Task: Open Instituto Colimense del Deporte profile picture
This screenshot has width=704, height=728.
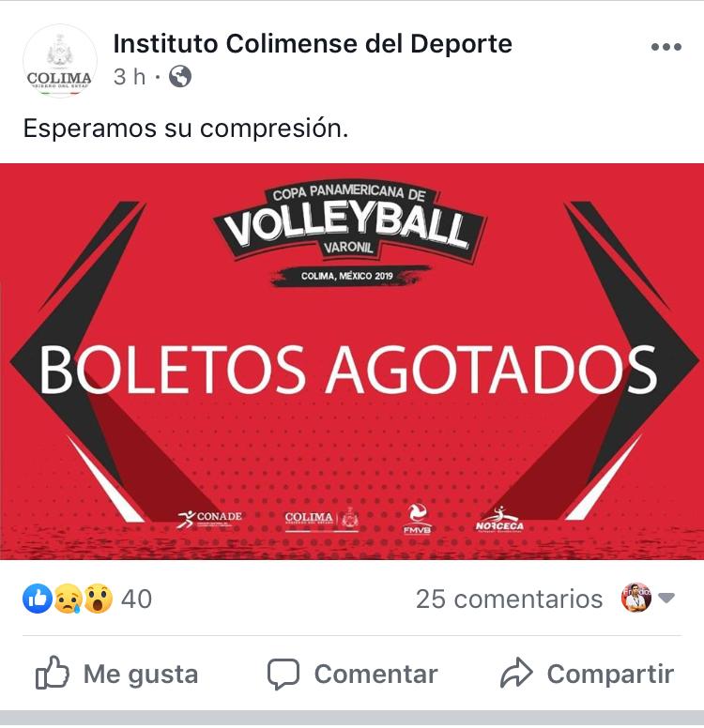Action: point(60,61)
